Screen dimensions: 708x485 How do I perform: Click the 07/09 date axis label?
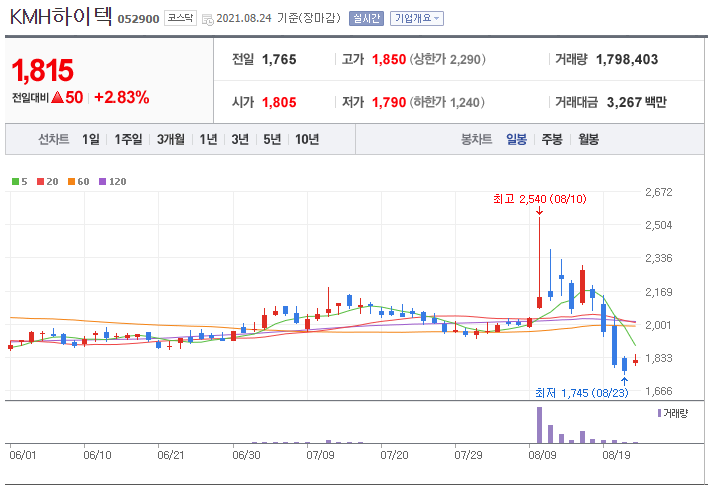(320, 455)
